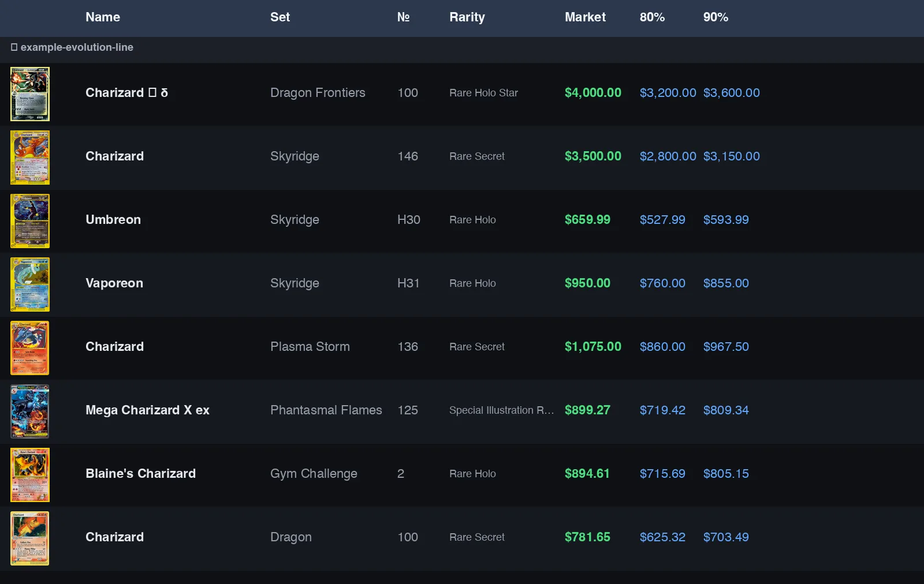Open the Dragon set Charizard card thumbnail

30,538
